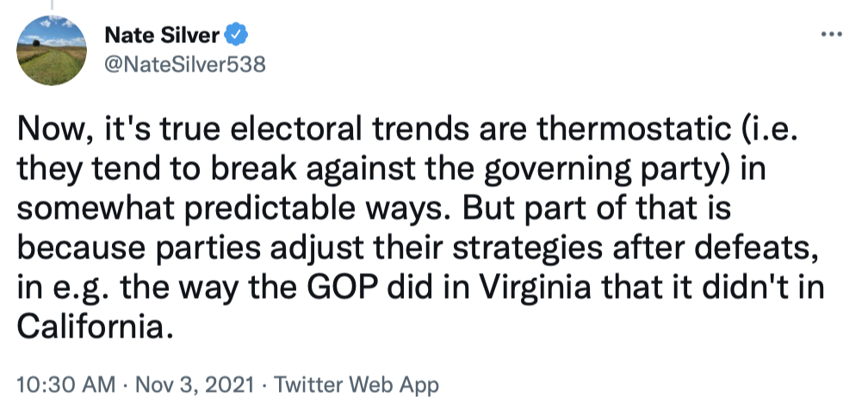This screenshot has height=415, width=868.
Task: Click the blue verified badge
Action: [x=237, y=35]
